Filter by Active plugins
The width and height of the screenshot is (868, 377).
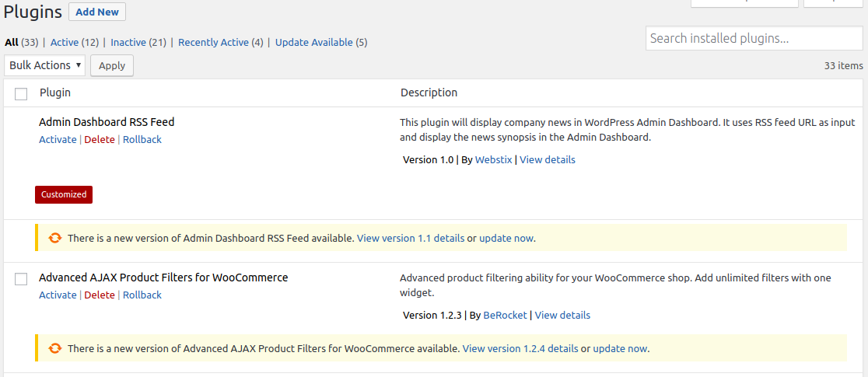click(x=65, y=42)
